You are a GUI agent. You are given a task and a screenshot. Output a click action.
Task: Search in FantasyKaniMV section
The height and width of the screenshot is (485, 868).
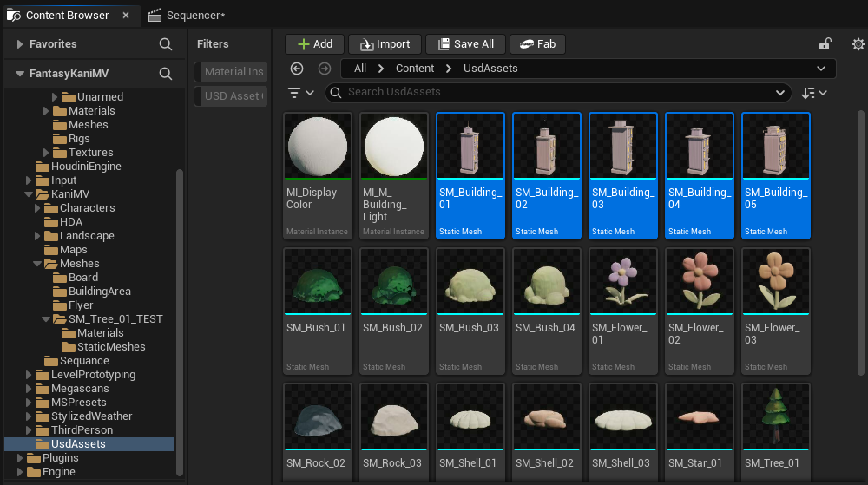click(x=166, y=74)
